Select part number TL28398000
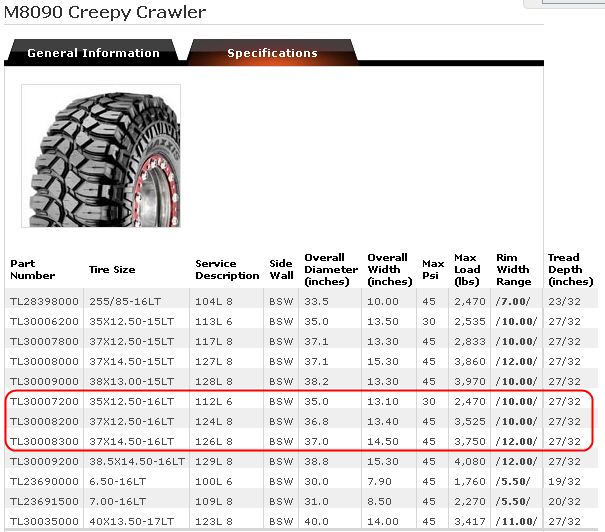Screen dimensions: 605x532 coord(43,299)
